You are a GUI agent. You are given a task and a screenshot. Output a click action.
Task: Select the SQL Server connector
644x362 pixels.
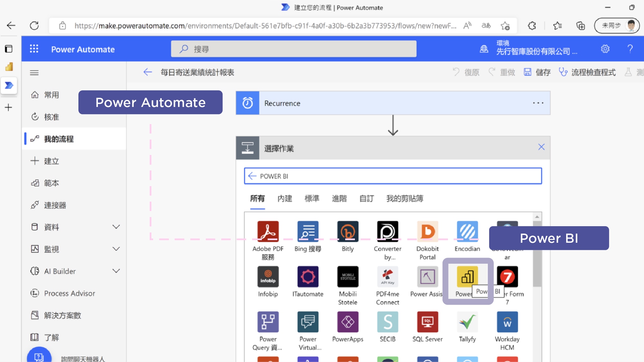coord(427,322)
